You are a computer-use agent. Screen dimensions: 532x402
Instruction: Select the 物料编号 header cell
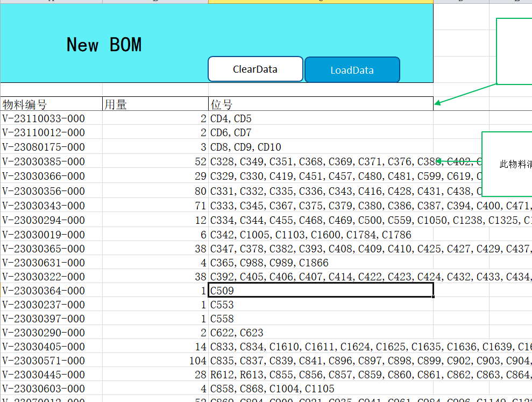[x=51, y=104]
